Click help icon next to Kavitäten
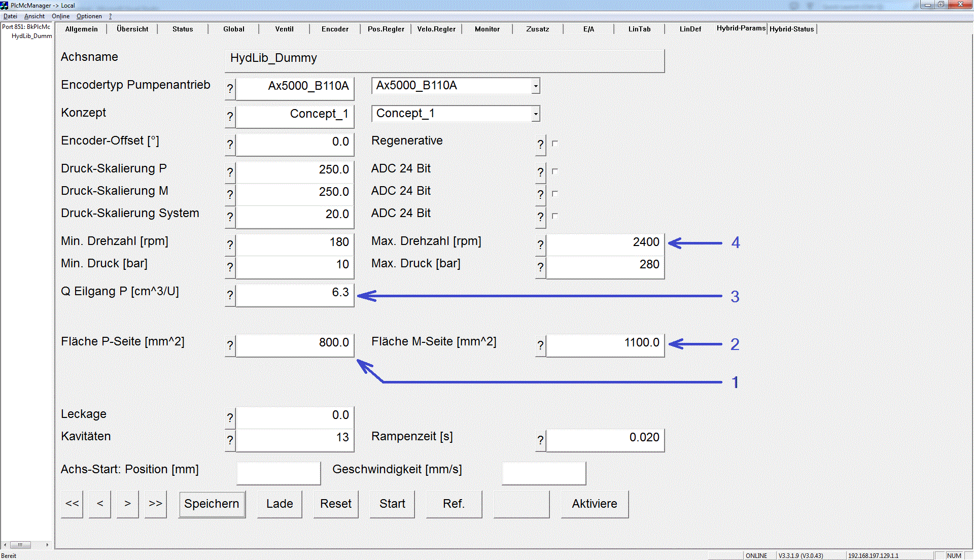 point(230,440)
